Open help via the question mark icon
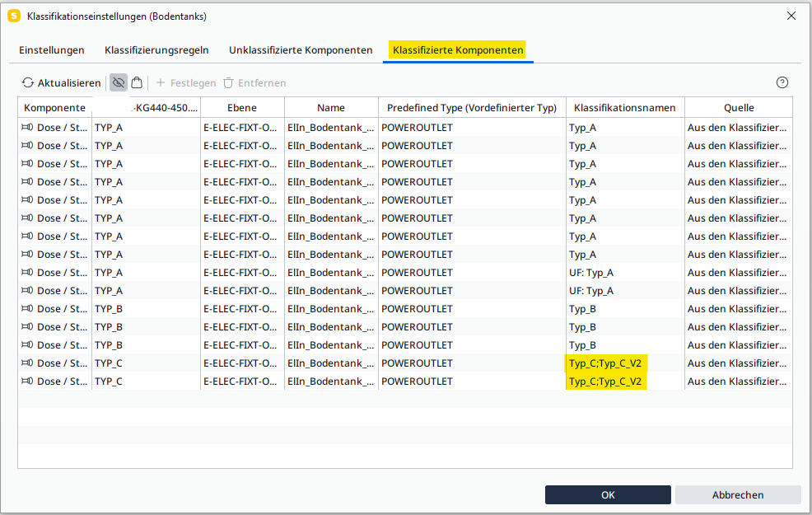This screenshot has width=812, height=515. (782, 82)
